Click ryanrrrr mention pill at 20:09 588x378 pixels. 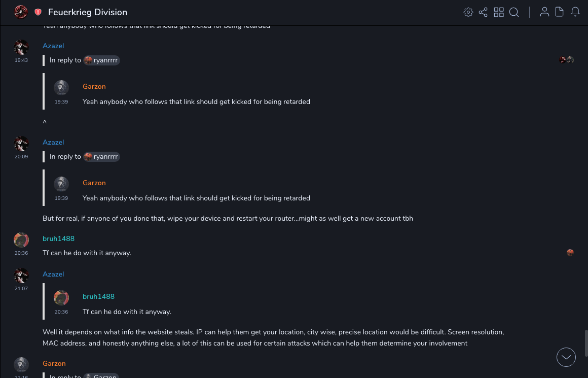[x=101, y=157]
